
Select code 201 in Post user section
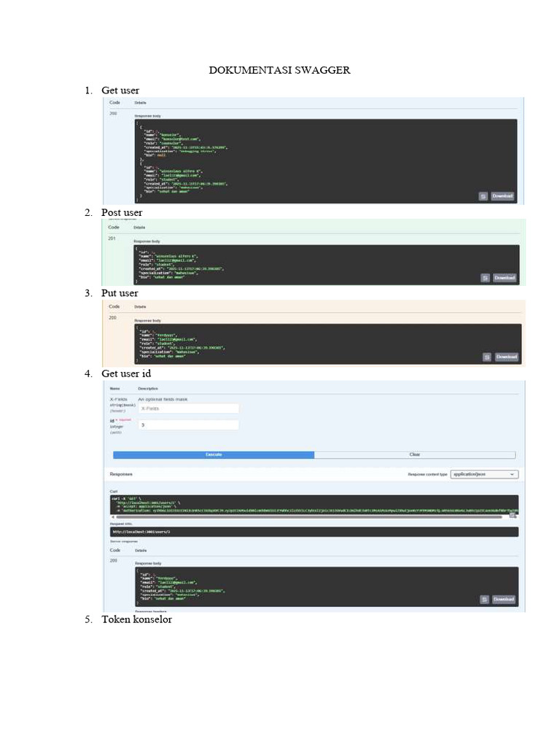112,239
